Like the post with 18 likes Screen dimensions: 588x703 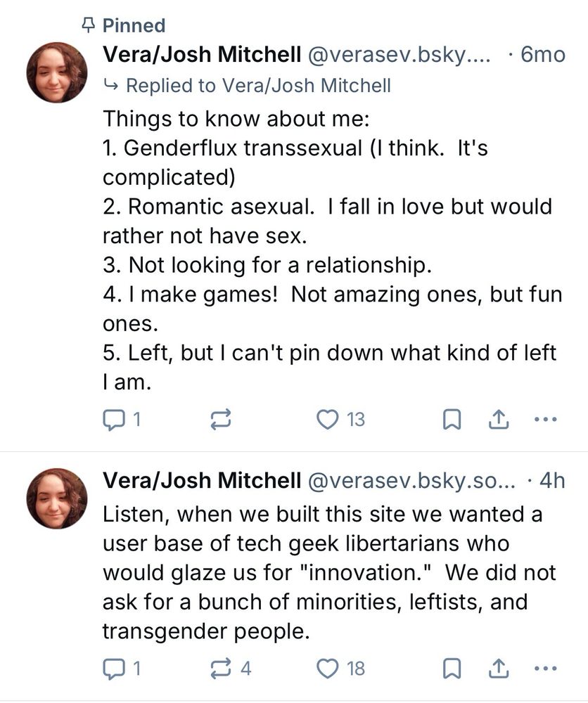327,668
